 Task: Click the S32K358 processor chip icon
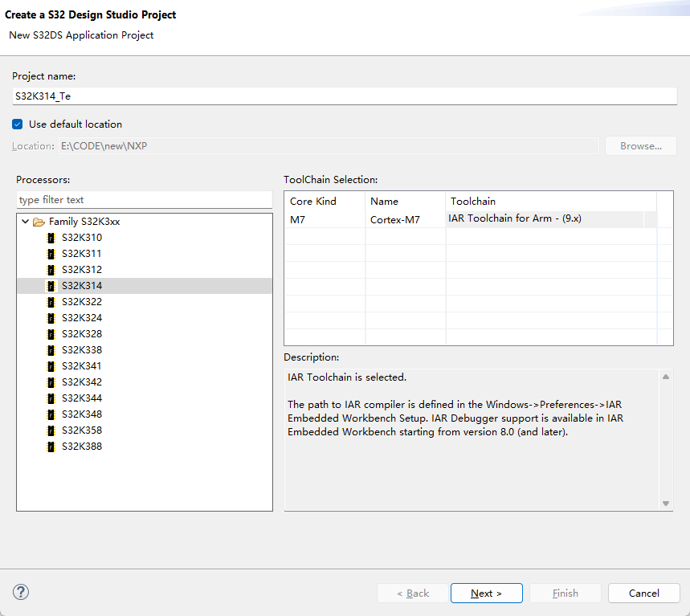52,430
